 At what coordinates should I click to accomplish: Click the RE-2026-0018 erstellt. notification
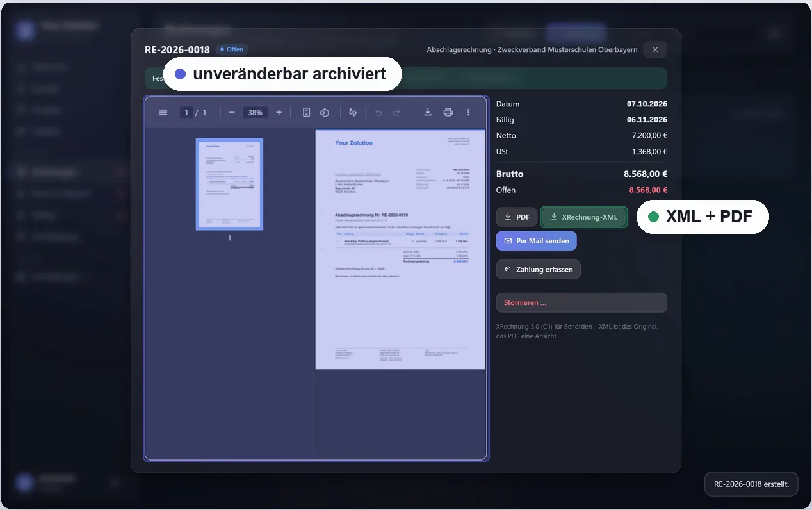751,484
